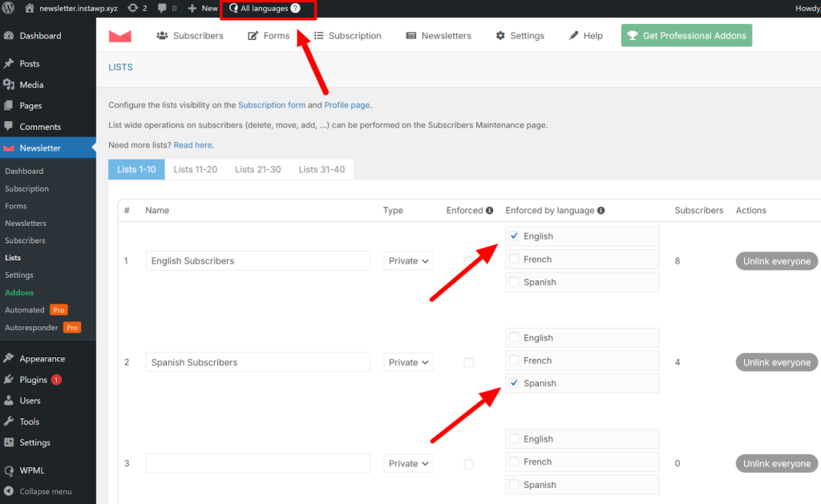Click the Newsletter envelope logo in header
Image resolution: width=821 pixels, height=504 pixels.
[120, 35]
